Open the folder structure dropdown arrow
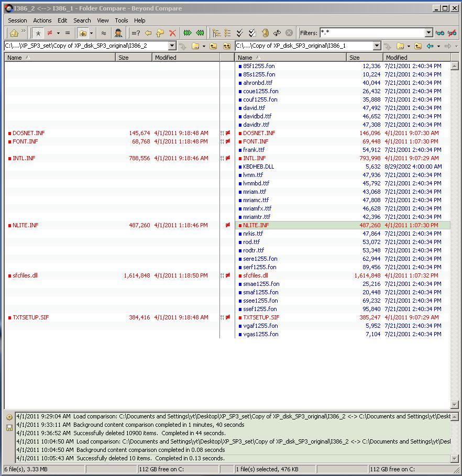 click(92, 33)
